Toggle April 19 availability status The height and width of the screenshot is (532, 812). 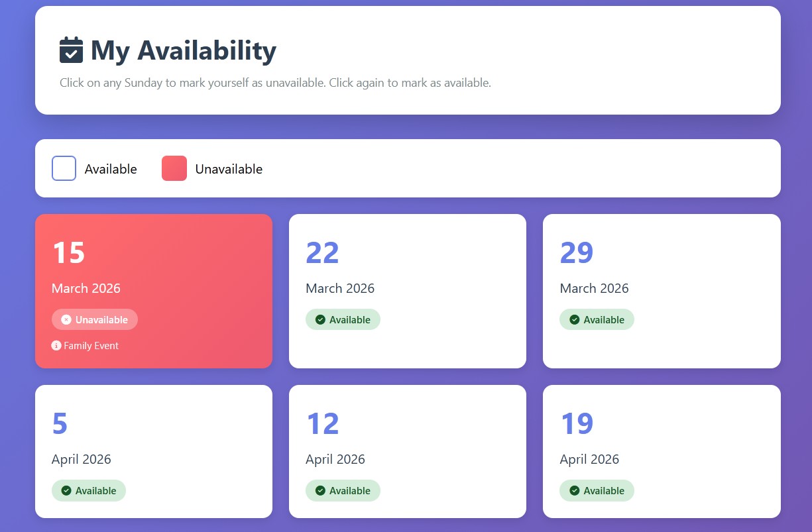662,451
